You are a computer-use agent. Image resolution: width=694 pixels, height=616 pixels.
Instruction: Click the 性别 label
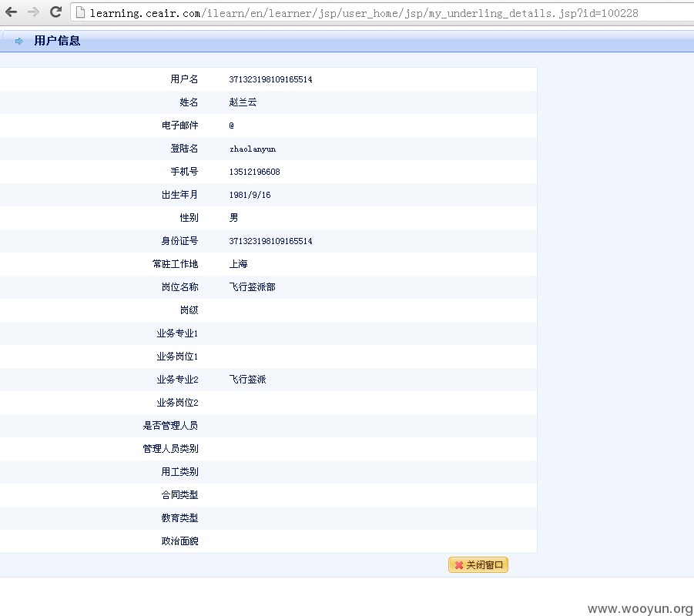click(189, 218)
